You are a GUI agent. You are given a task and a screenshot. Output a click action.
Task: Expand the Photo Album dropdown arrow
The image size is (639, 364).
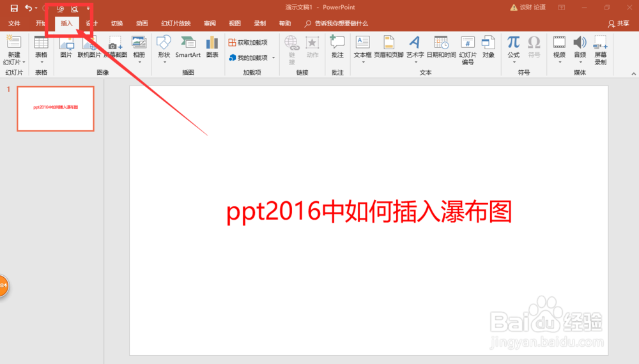(x=139, y=63)
